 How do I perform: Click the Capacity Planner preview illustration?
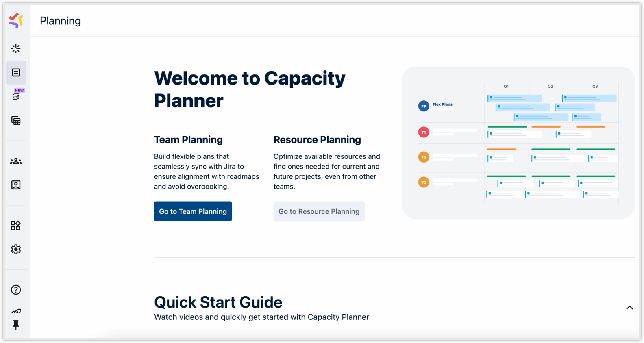518,143
